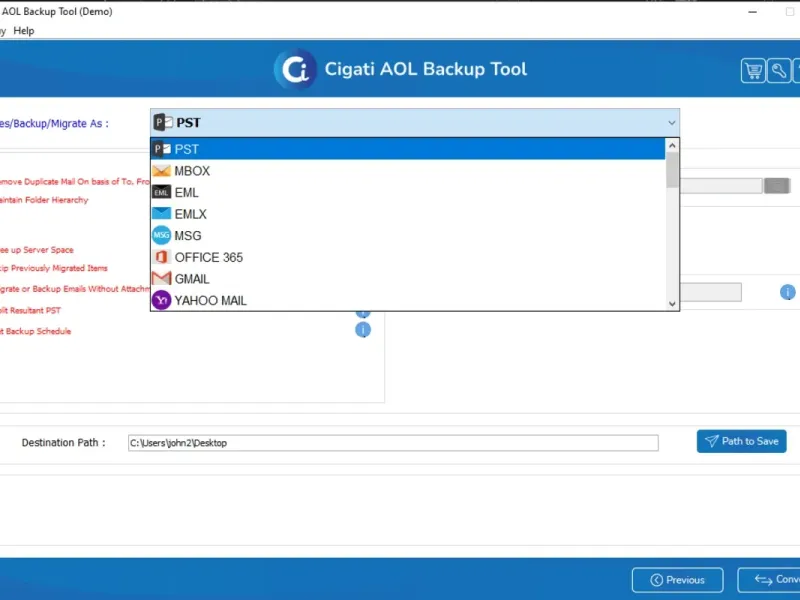Pick MSG from the dropdown list
800x600 pixels.
pos(408,236)
